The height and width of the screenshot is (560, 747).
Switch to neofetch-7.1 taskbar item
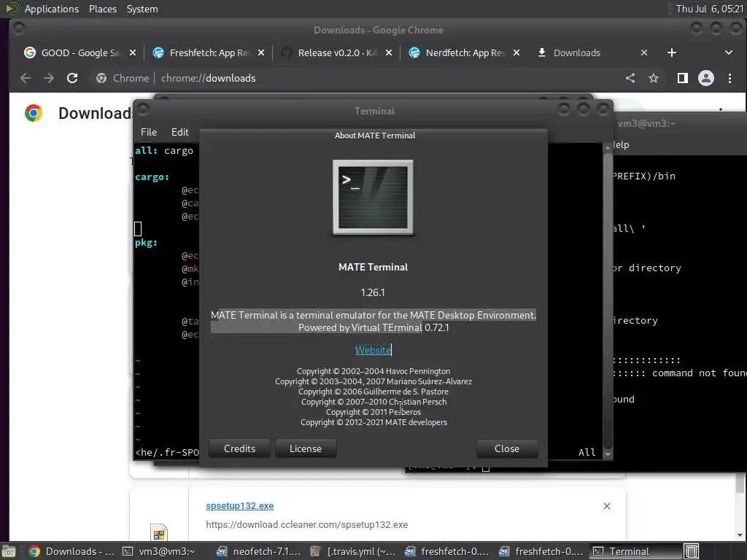click(259, 551)
